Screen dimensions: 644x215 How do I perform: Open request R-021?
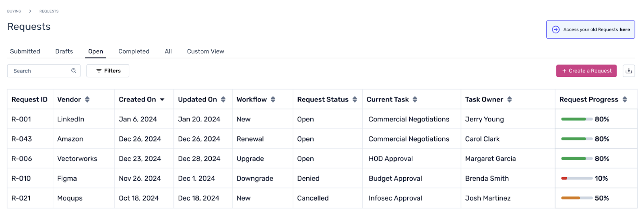[x=21, y=198]
